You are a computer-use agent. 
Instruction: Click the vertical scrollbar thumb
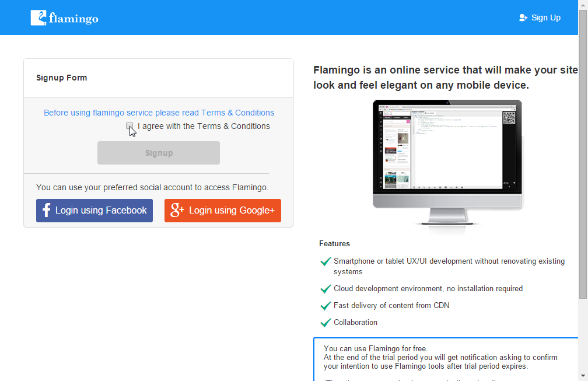(583, 154)
